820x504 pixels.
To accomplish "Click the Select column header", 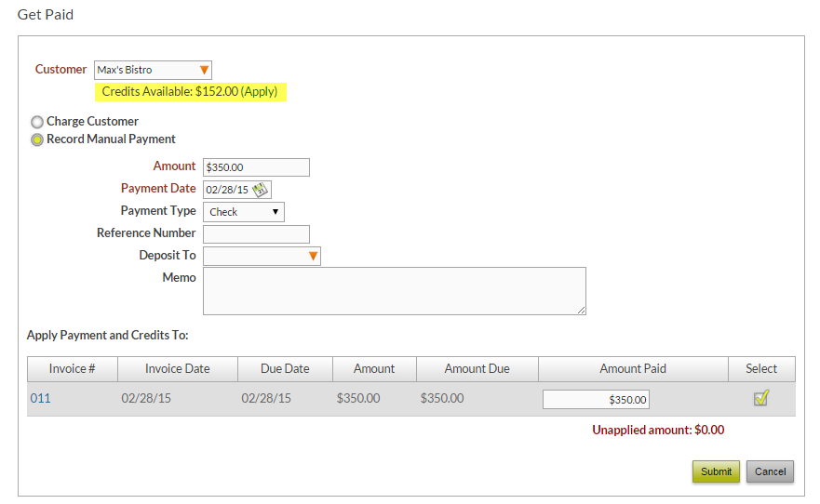I will (x=761, y=369).
